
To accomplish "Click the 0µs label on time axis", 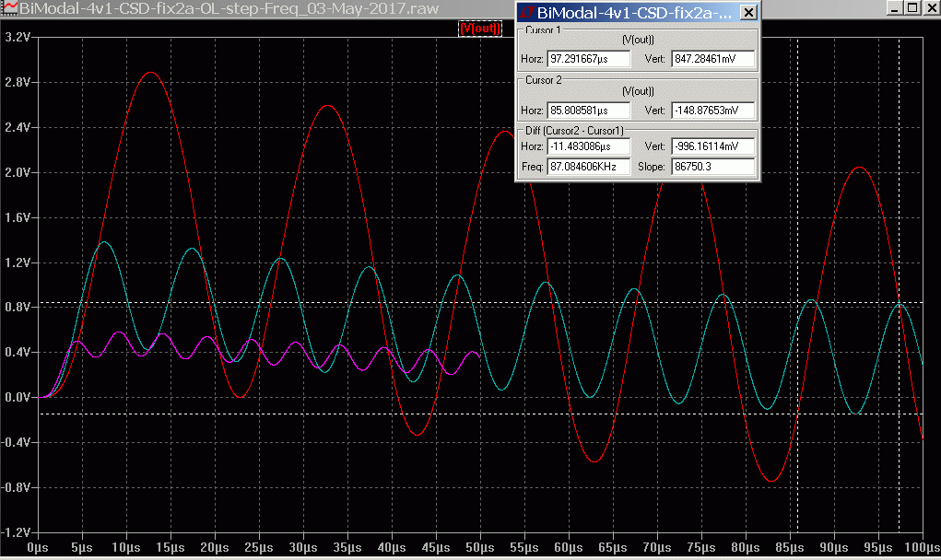I will pos(38,548).
